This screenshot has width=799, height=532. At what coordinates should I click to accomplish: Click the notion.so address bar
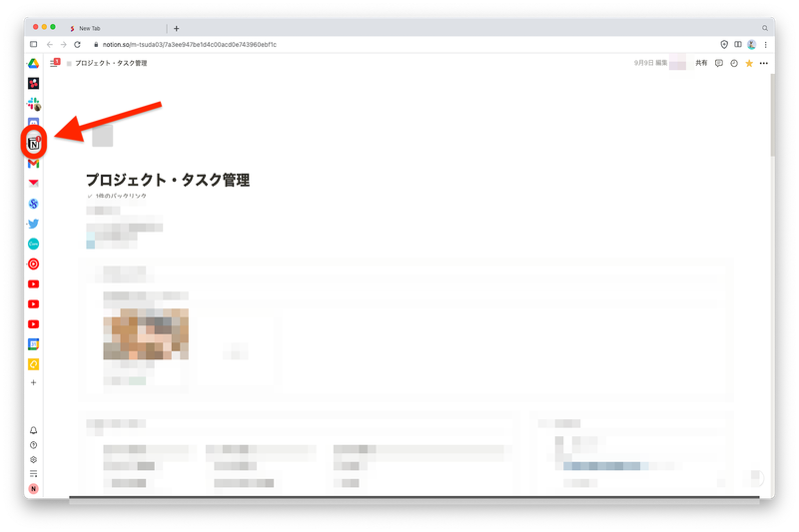coord(190,44)
